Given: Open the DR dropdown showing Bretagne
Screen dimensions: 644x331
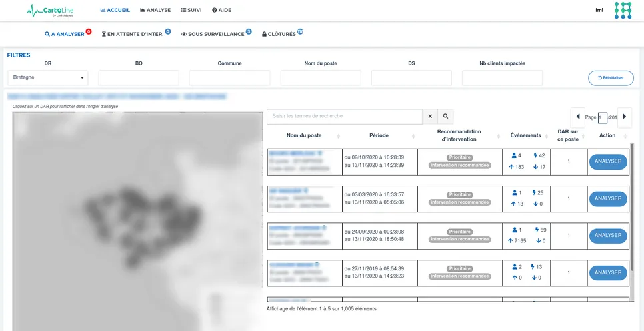Looking at the screenshot, I should click(48, 77).
